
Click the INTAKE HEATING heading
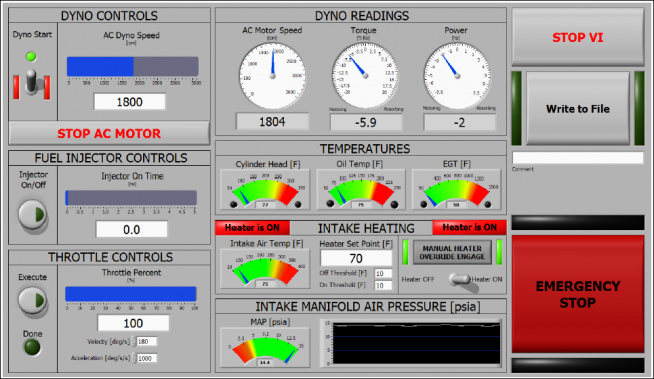[366, 228]
